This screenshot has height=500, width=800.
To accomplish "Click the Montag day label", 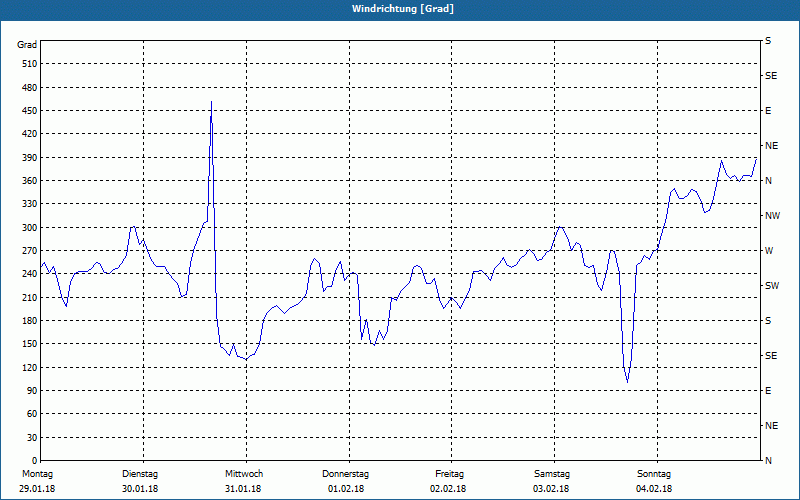I will point(37,474).
